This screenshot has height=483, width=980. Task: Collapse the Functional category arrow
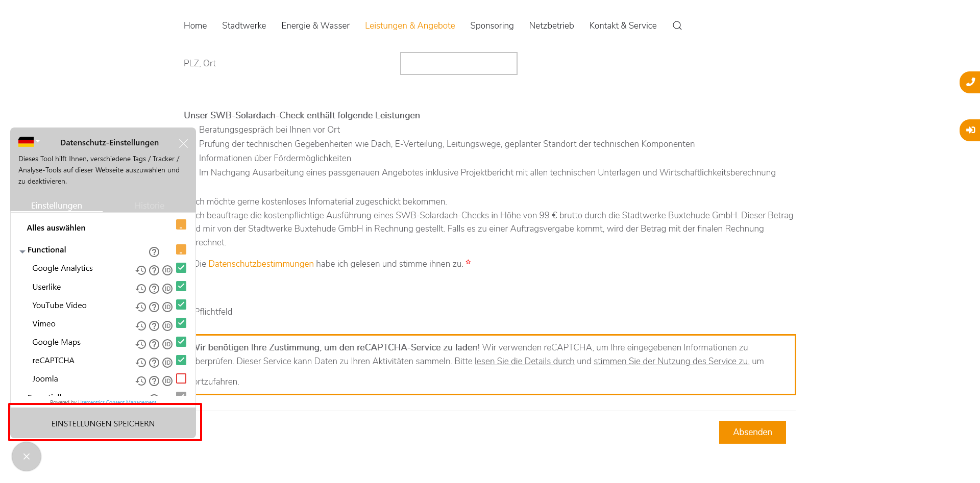(x=22, y=251)
